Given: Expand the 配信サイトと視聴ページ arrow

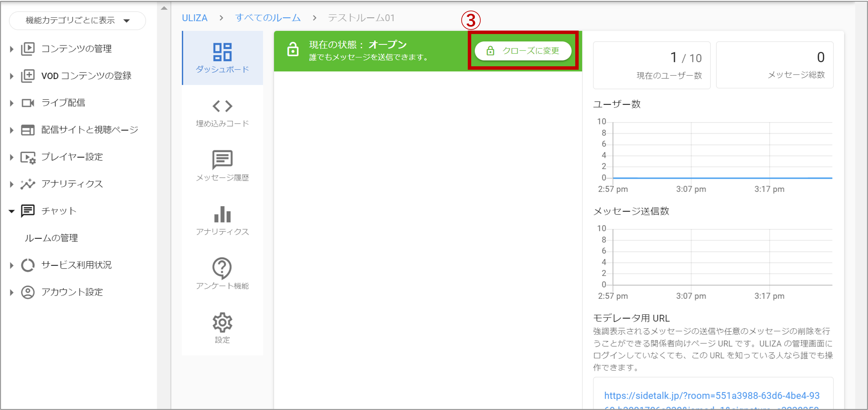Looking at the screenshot, I should 12,130.
